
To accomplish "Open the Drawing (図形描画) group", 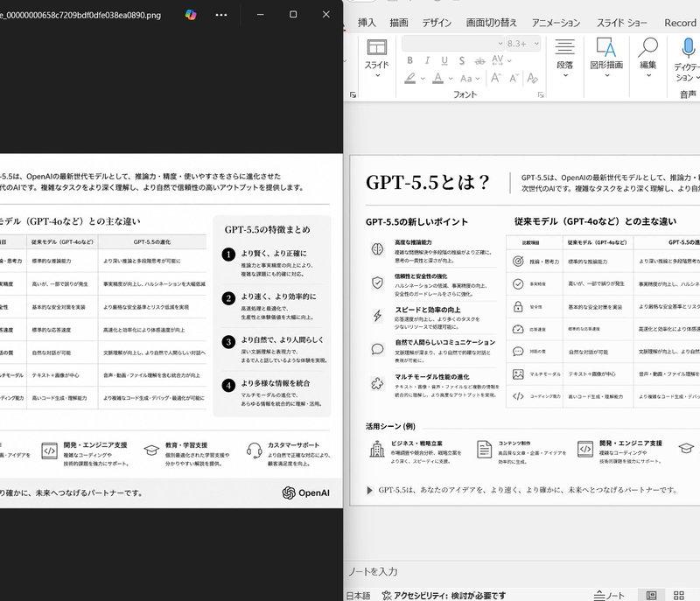I will (x=606, y=58).
